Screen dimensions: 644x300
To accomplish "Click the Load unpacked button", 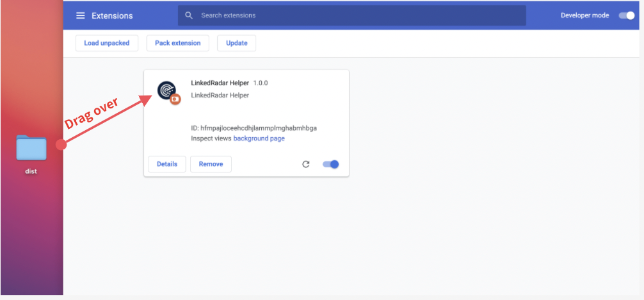I will point(107,43).
